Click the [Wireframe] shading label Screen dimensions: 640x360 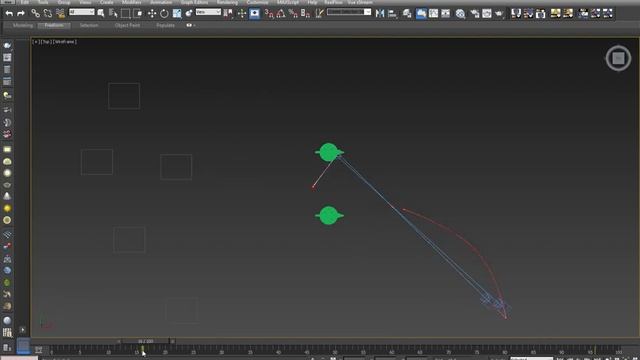pos(65,42)
